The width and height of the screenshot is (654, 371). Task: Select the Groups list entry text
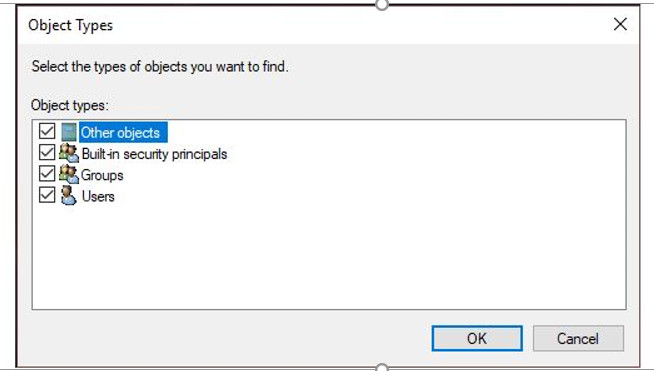[x=102, y=175]
